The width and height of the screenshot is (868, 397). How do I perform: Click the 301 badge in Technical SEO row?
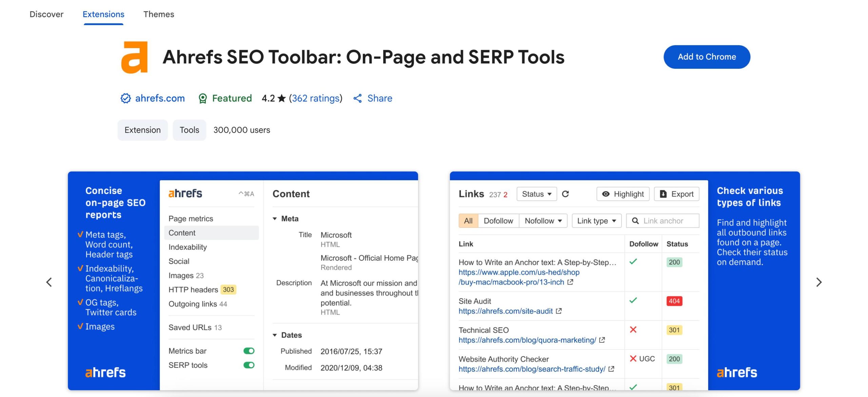(674, 330)
